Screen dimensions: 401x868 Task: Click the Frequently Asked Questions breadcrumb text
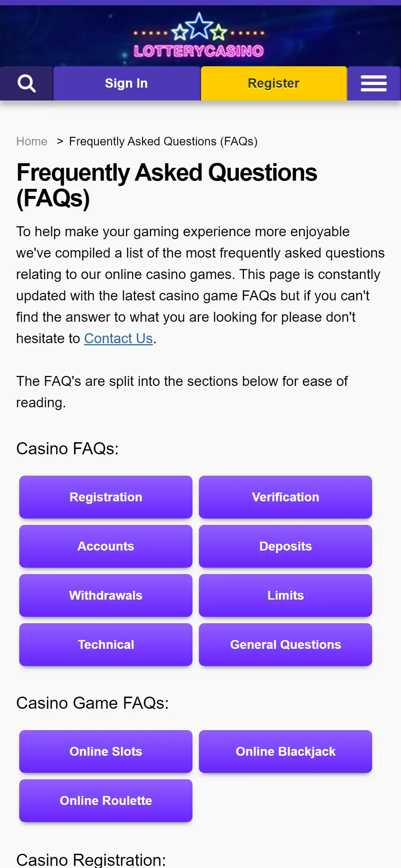pyautogui.click(x=163, y=141)
